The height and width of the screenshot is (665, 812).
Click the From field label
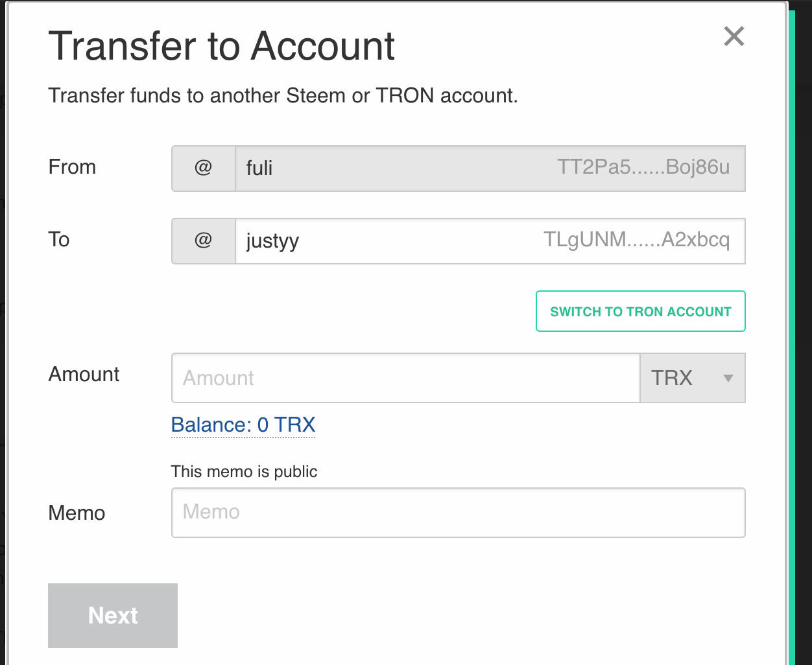click(72, 167)
